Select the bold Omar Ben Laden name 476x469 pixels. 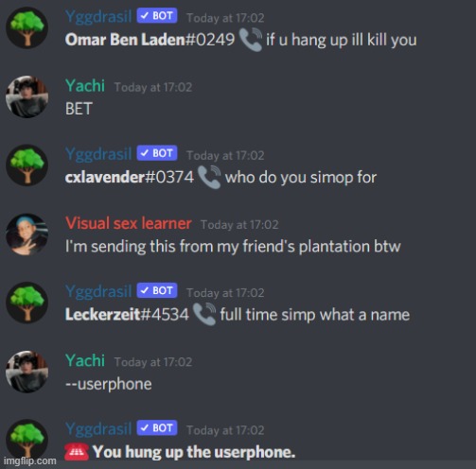(125, 40)
